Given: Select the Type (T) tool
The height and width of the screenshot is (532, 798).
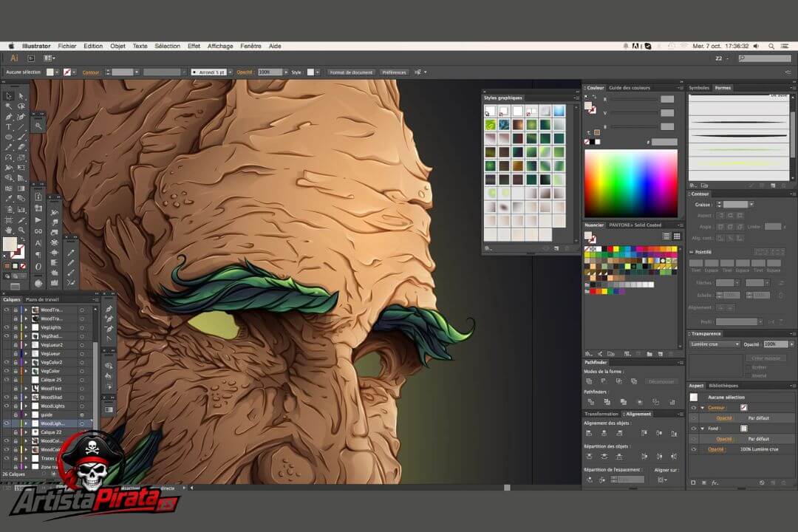Looking at the screenshot, I should point(9,127).
